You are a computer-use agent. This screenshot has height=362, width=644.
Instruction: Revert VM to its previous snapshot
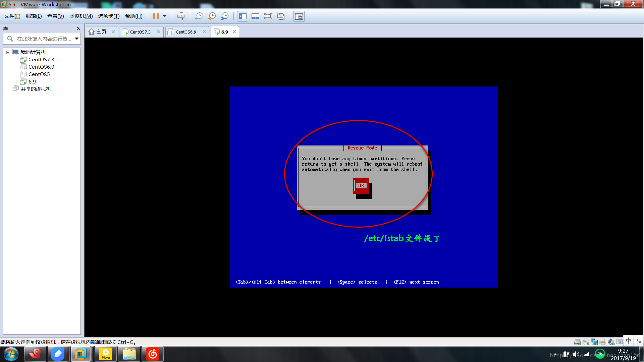(x=212, y=16)
